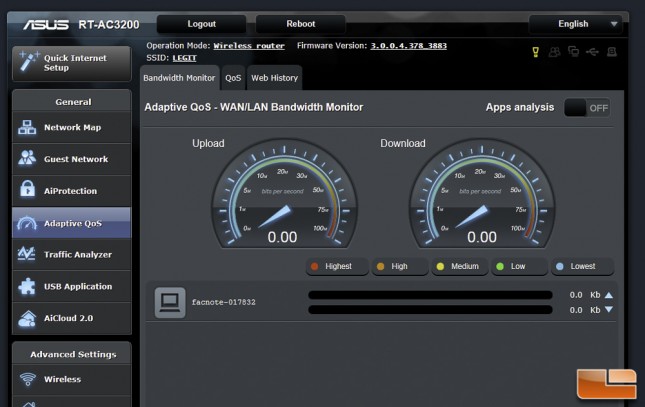Click the AiProtection padlock icon
Screen dimensions: 645x407
27,190
